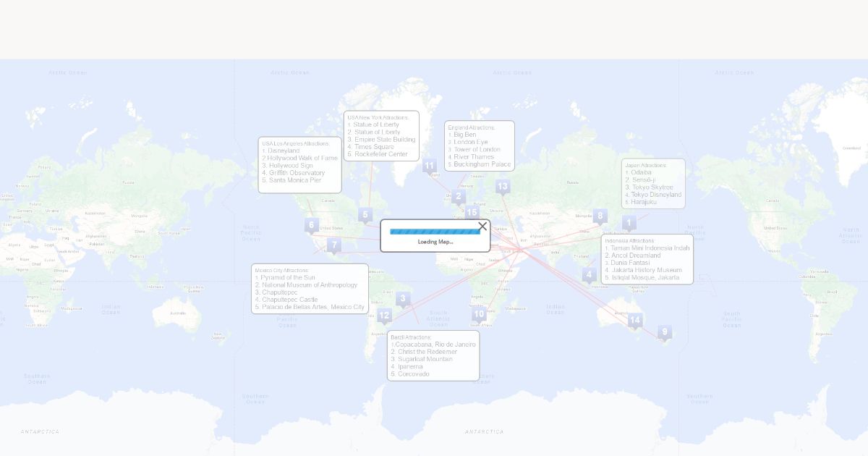Select map marker number 5 near New York

click(365, 214)
